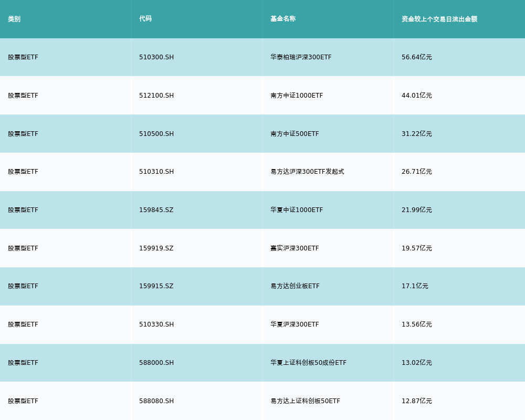Select code 588080.SH
The height and width of the screenshot is (420, 525).
[156, 401]
